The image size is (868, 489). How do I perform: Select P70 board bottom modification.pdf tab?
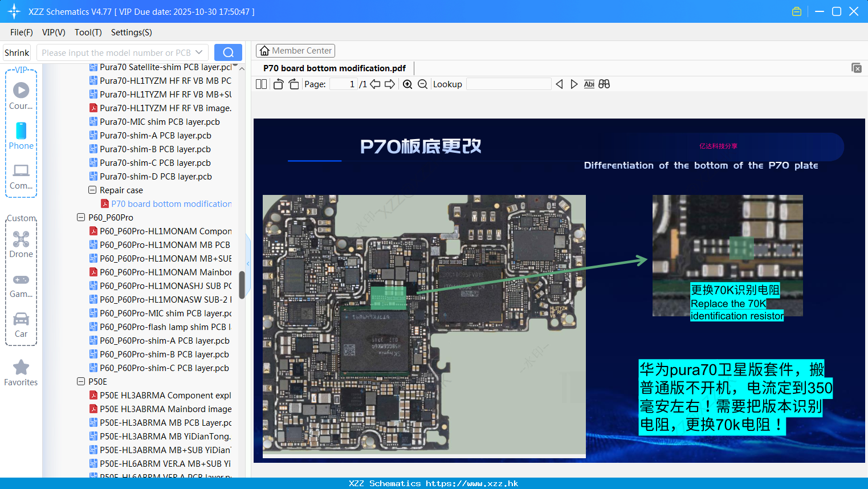pyautogui.click(x=335, y=68)
